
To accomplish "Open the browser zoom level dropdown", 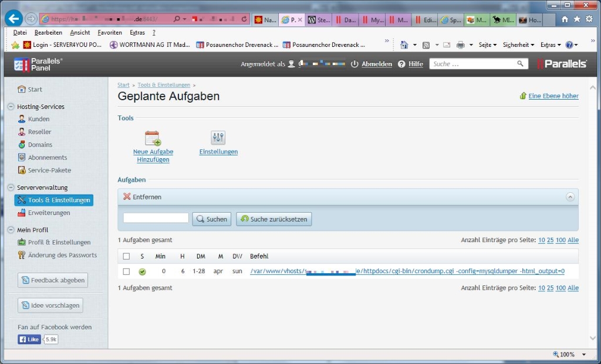I will pos(583,355).
